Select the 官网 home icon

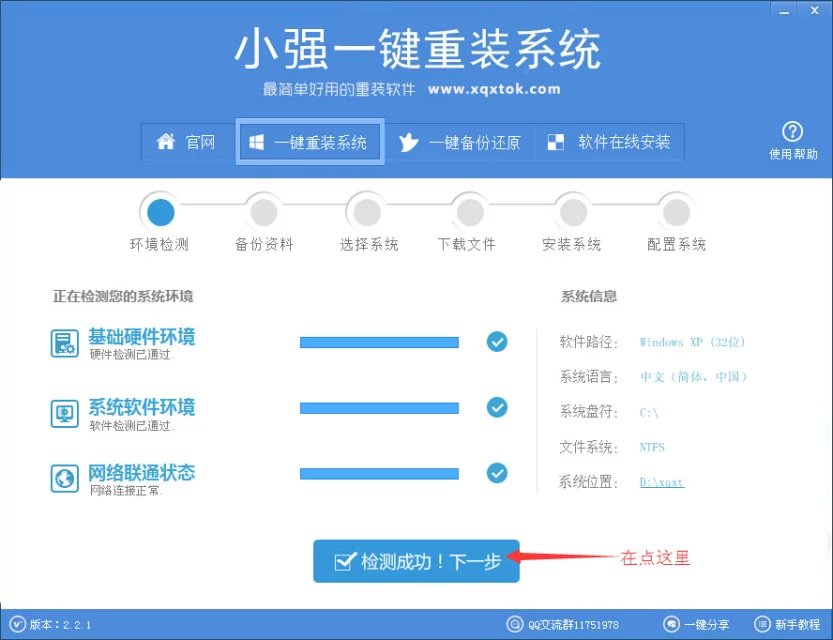[x=166, y=141]
